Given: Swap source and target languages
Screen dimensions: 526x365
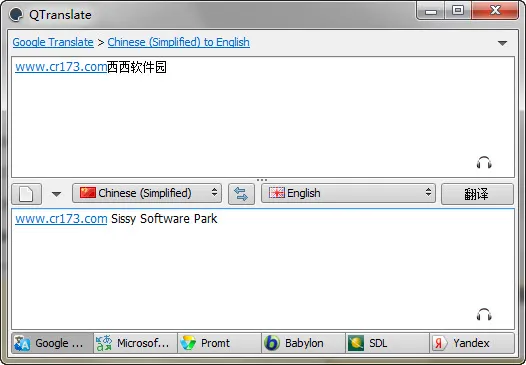Looking at the screenshot, I should coord(241,194).
